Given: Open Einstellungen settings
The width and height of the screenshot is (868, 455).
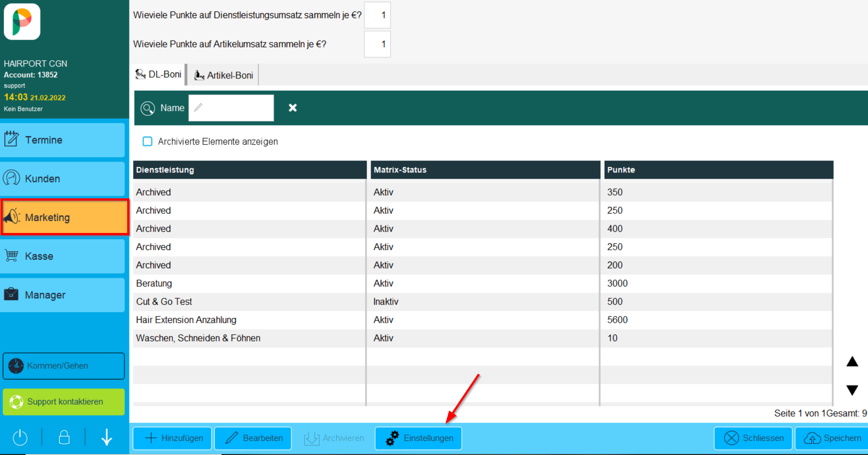Looking at the screenshot, I should pyautogui.click(x=418, y=438).
